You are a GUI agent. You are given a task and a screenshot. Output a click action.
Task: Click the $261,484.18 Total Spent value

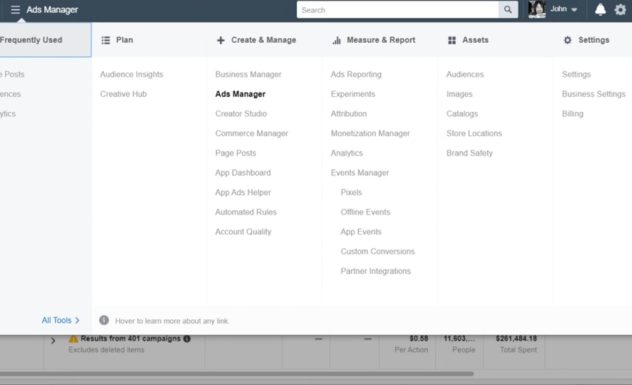point(516,339)
